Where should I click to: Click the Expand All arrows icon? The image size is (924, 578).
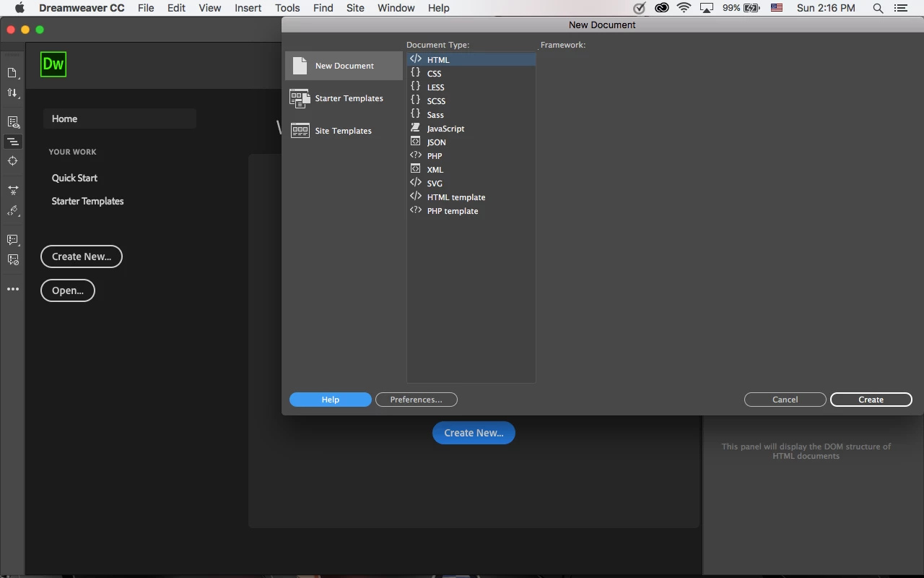pyautogui.click(x=13, y=190)
